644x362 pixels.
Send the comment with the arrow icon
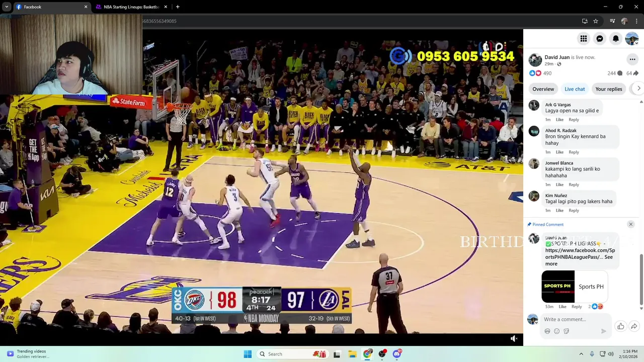pos(604,331)
